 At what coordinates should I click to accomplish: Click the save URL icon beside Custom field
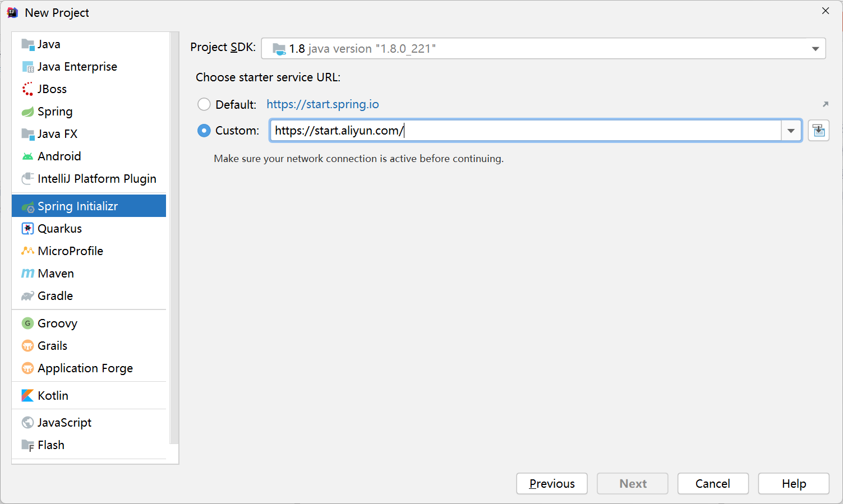818,131
